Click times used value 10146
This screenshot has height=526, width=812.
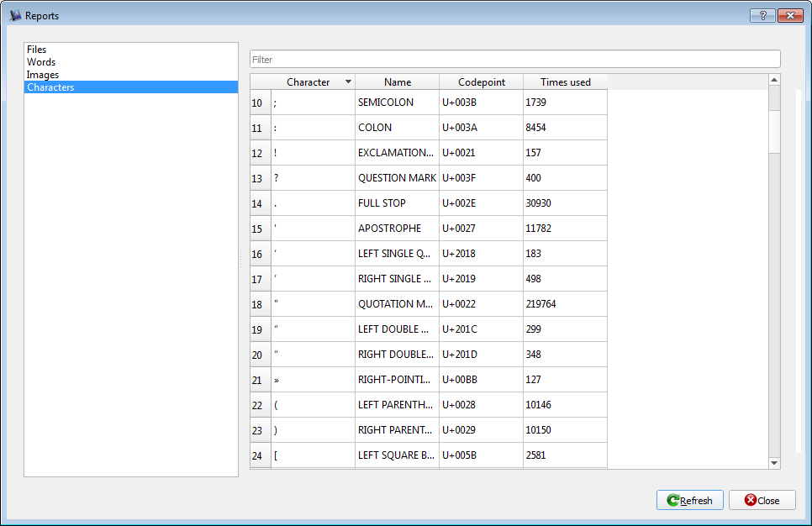(565, 405)
